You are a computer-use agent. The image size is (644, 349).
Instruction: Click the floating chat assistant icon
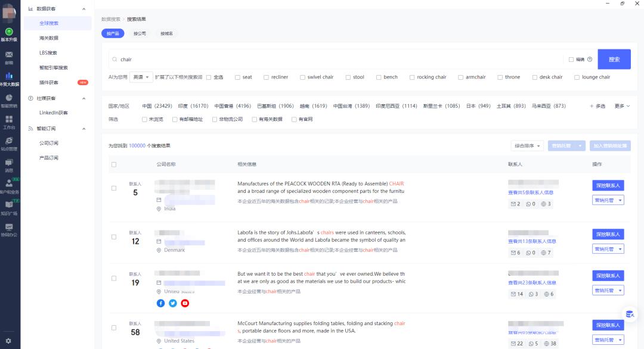click(629, 314)
